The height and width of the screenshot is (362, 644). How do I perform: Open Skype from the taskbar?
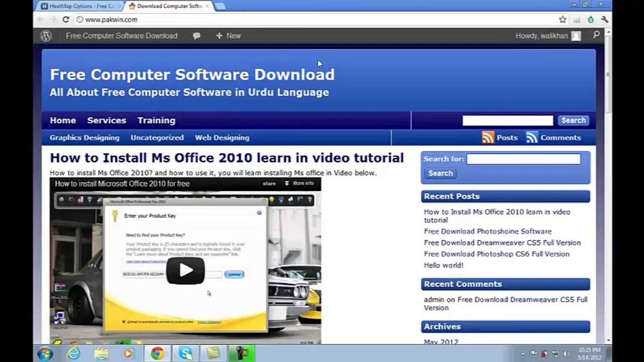pyautogui.click(x=186, y=353)
